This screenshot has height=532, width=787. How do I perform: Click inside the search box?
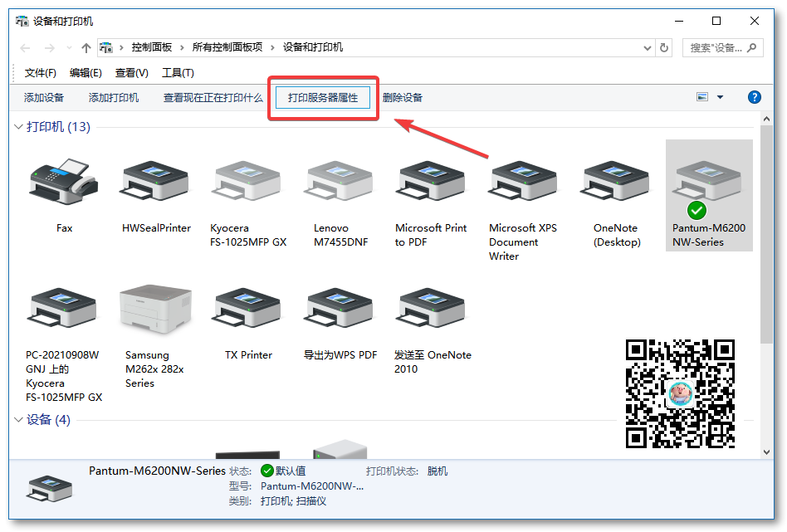point(716,48)
